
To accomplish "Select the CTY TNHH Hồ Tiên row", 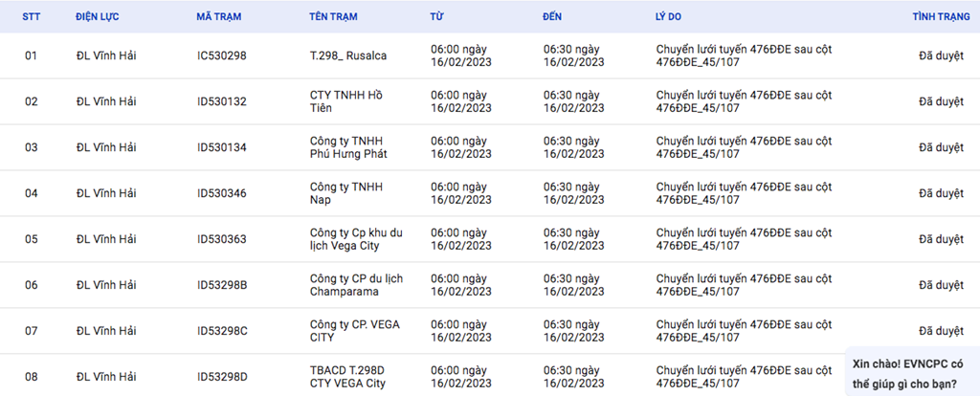I will [490, 101].
